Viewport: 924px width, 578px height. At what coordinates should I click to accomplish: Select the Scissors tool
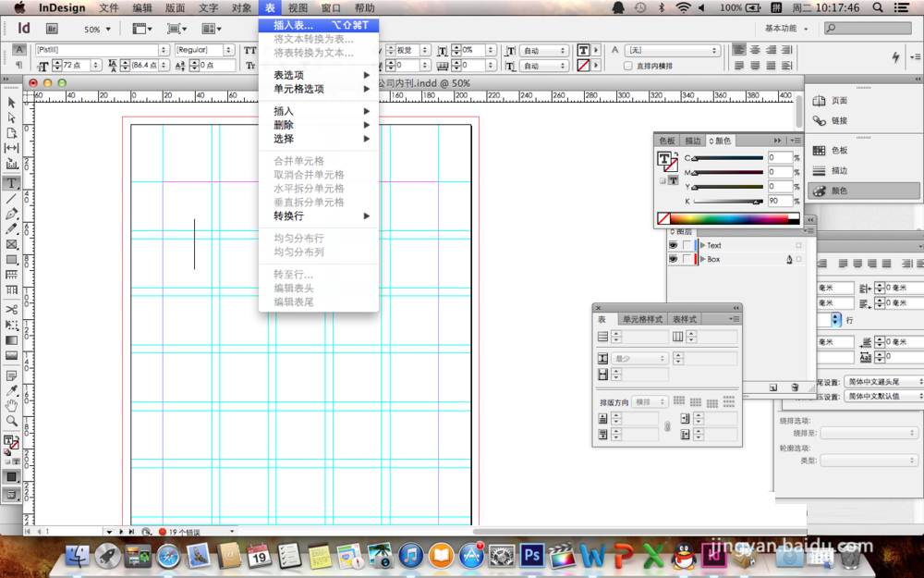11,309
